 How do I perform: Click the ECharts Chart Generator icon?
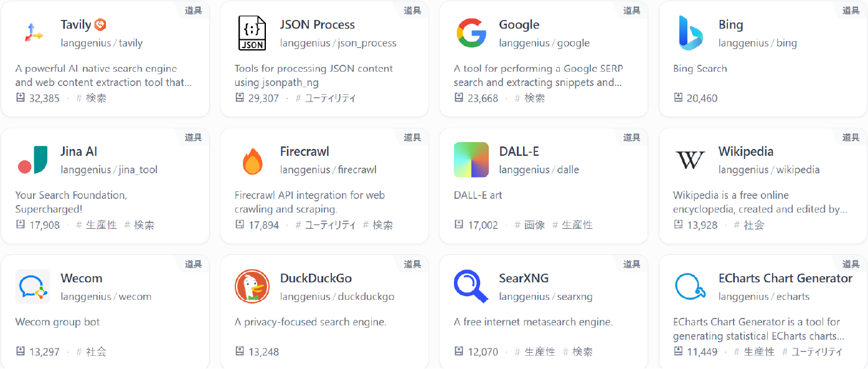[x=691, y=286]
